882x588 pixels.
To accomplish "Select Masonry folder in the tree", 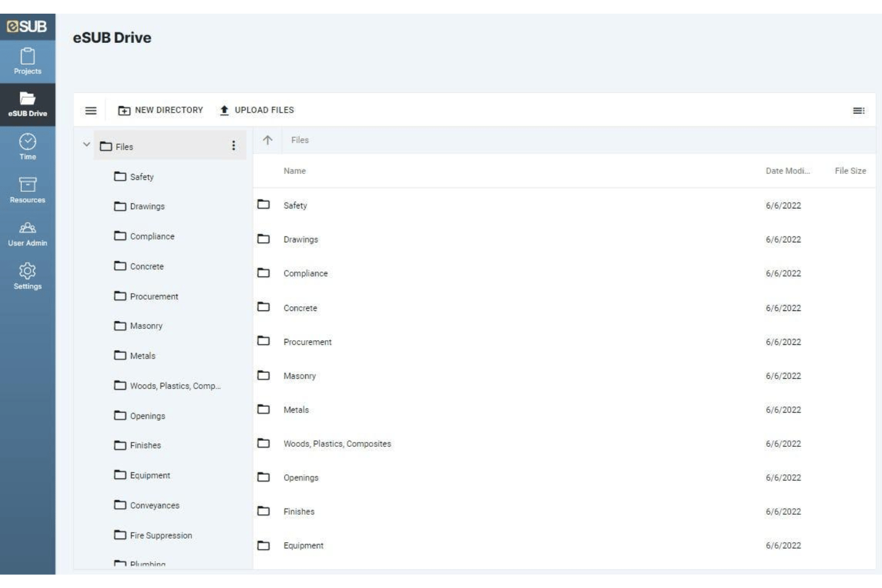I will click(138, 326).
